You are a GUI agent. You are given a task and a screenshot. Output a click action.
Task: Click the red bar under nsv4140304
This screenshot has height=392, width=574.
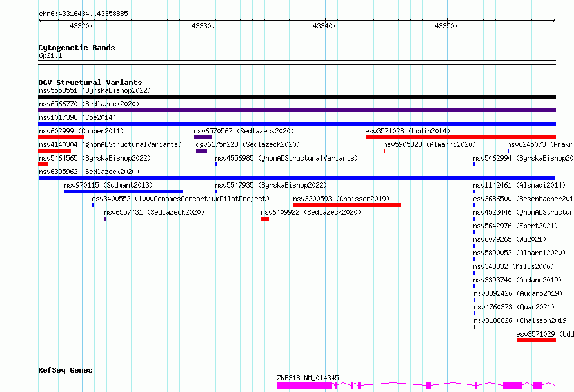tap(55, 151)
